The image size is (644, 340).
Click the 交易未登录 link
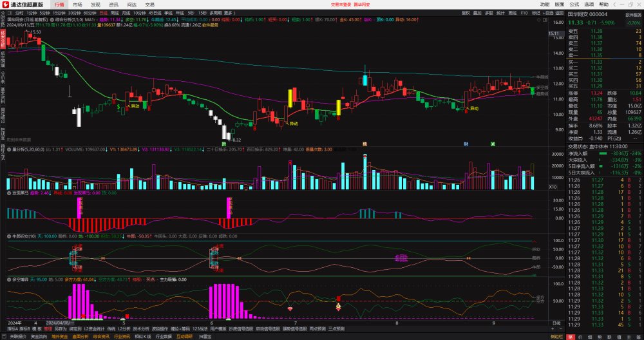341,5
